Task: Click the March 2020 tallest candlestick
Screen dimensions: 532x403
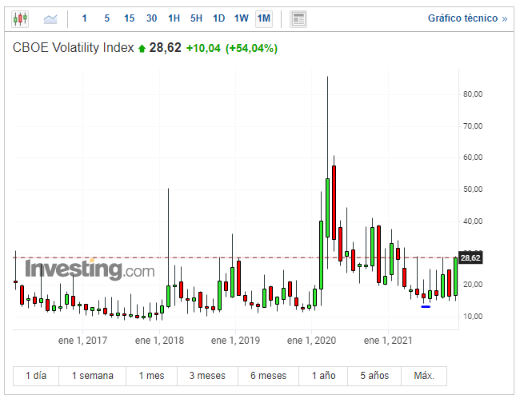Action: pyautogui.click(x=327, y=208)
